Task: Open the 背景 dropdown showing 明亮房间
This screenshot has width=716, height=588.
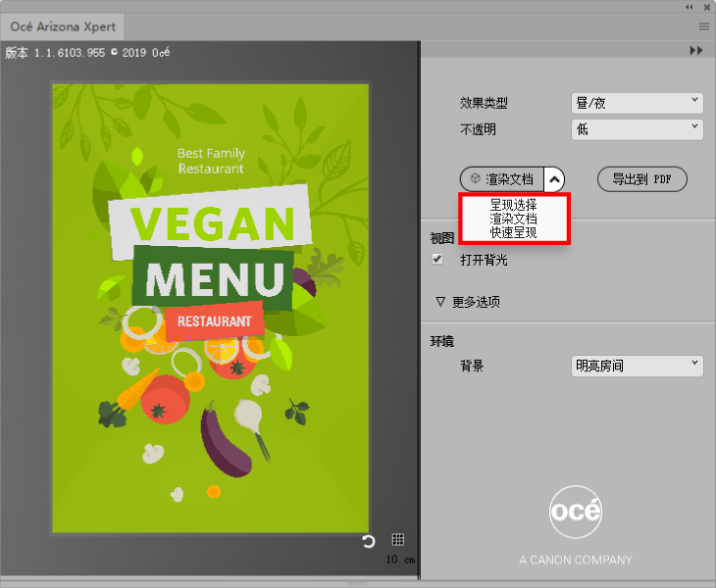Action: 638,366
